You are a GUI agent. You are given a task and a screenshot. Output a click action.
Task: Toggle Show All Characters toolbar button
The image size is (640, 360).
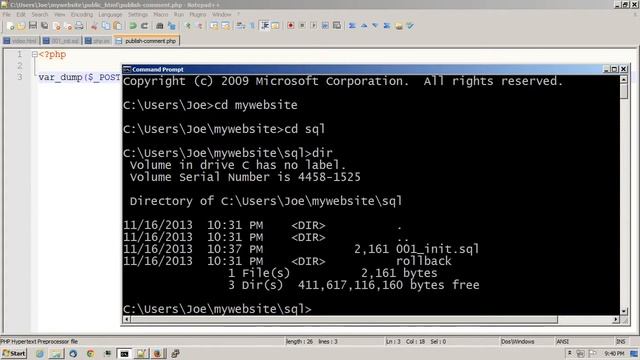[252, 26]
